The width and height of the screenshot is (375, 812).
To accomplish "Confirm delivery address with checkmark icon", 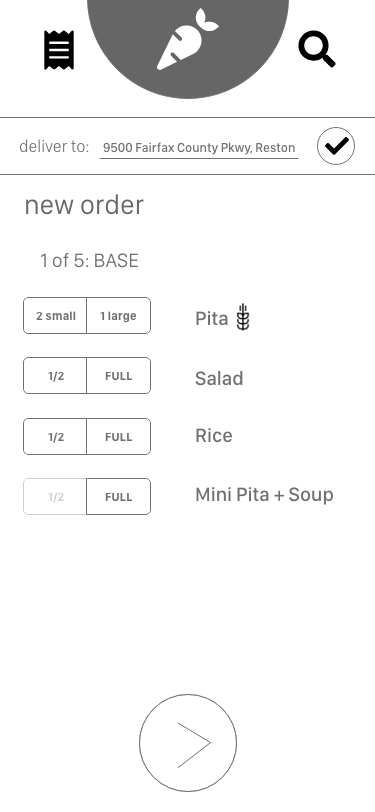I will pos(336,146).
